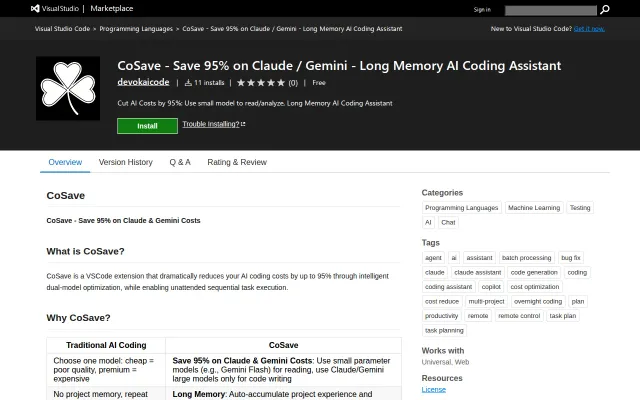This screenshot has height=400, width=640.
Task: Follow the Get it now link
Action: coord(589,29)
